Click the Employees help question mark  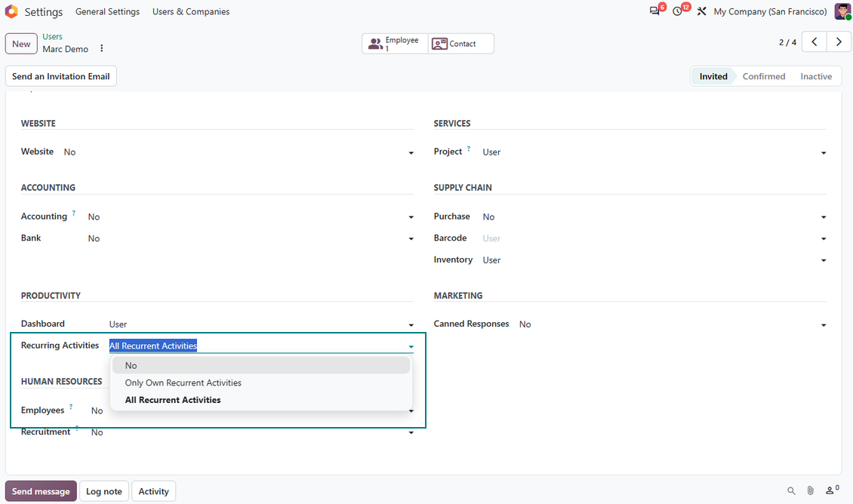coord(71,407)
